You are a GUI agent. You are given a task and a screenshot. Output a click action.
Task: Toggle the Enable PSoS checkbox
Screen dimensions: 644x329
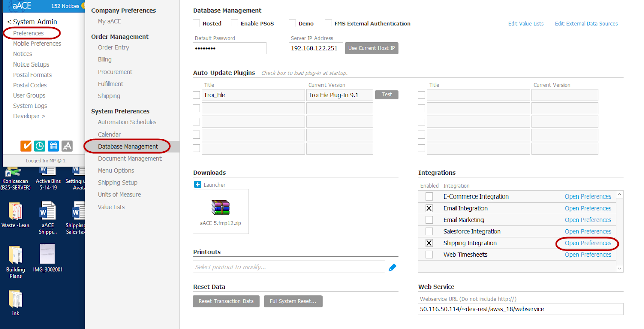tap(234, 23)
